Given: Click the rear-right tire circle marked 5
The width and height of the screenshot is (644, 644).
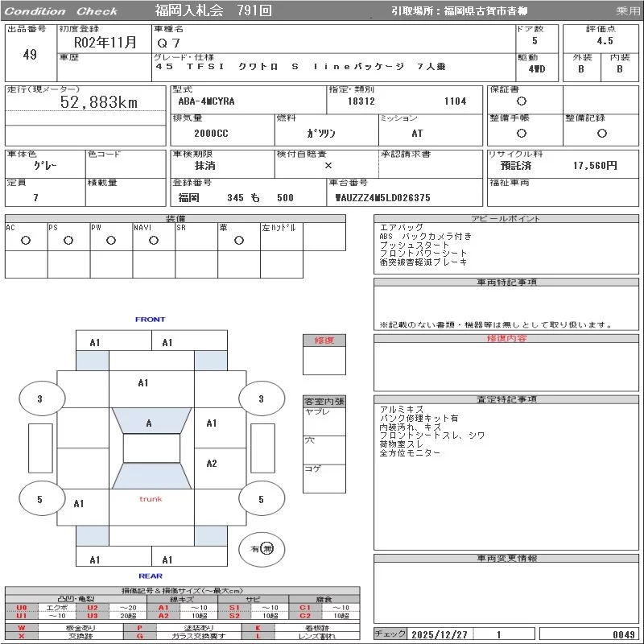Looking at the screenshot, I should tap(260, 499).
